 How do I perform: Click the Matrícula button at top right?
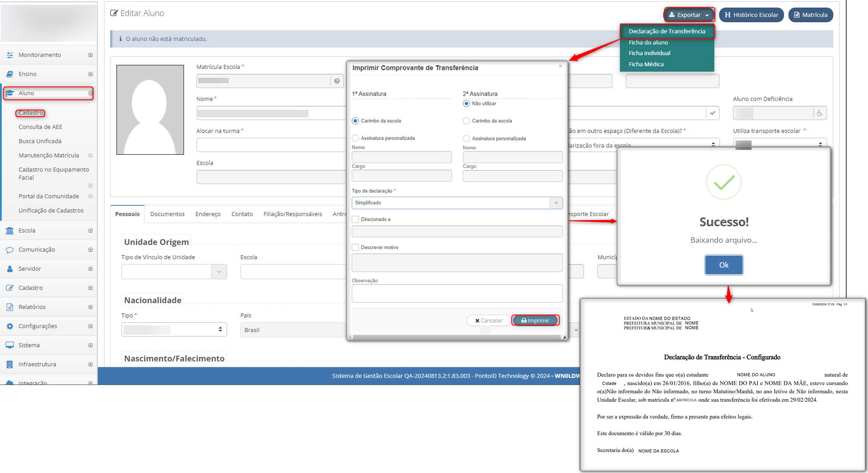[x=811, y=15]
